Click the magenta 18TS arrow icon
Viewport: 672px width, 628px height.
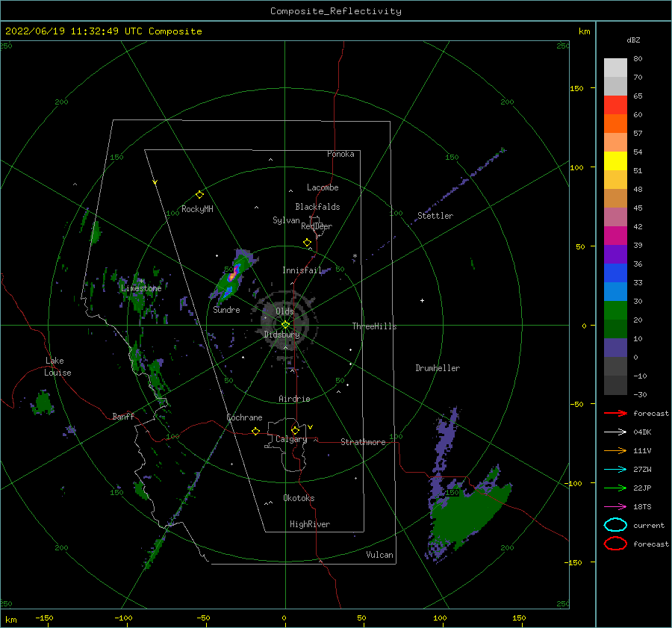tap(615, 507)
